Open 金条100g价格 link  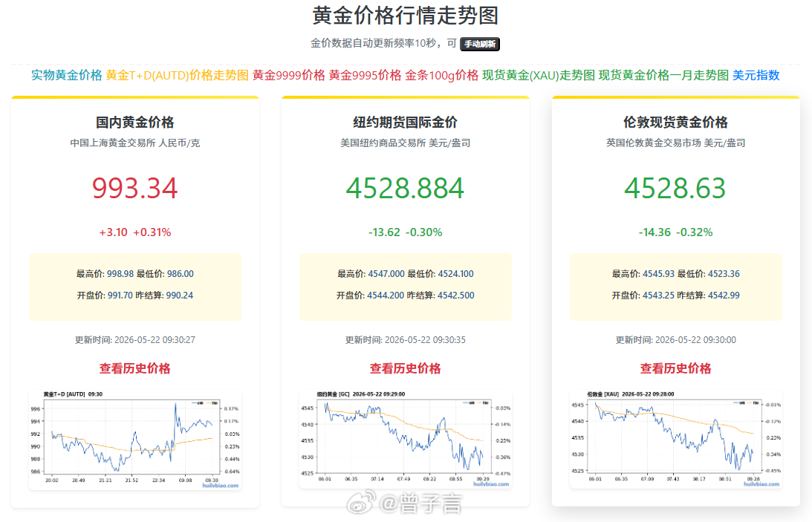441,75
